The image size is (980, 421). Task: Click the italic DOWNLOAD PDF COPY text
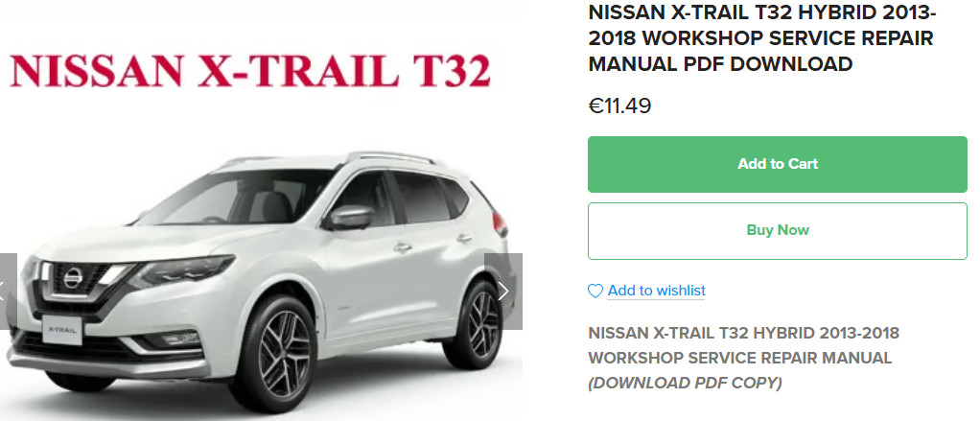click(685, 383)
